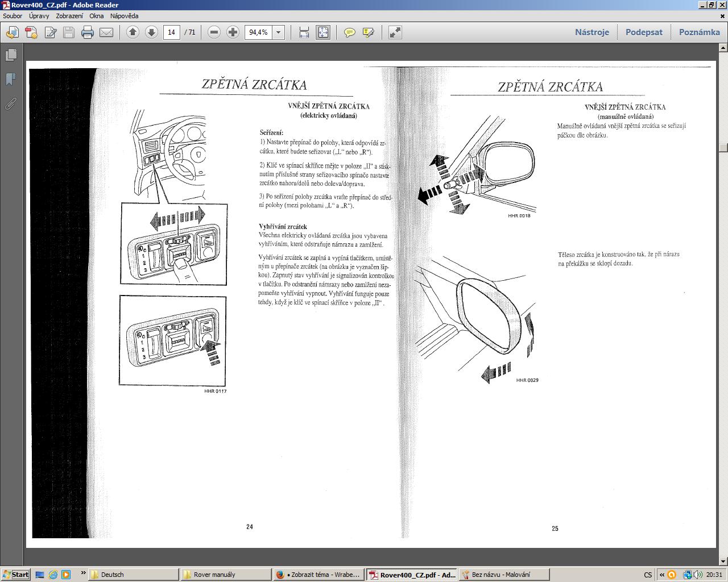Add a sticky note comment
728x582 pixels.
(x=350, y=32)
